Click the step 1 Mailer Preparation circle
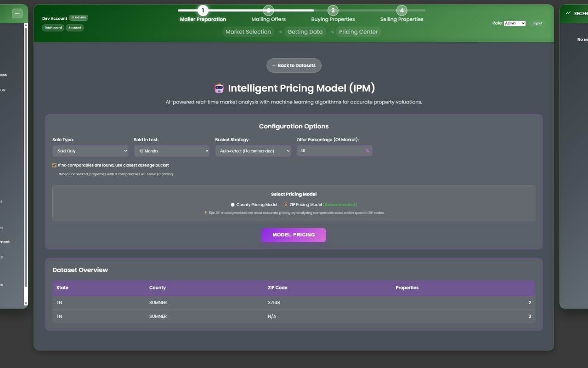Viewport: 588px width, 368px height. click(x=203, y=11)
